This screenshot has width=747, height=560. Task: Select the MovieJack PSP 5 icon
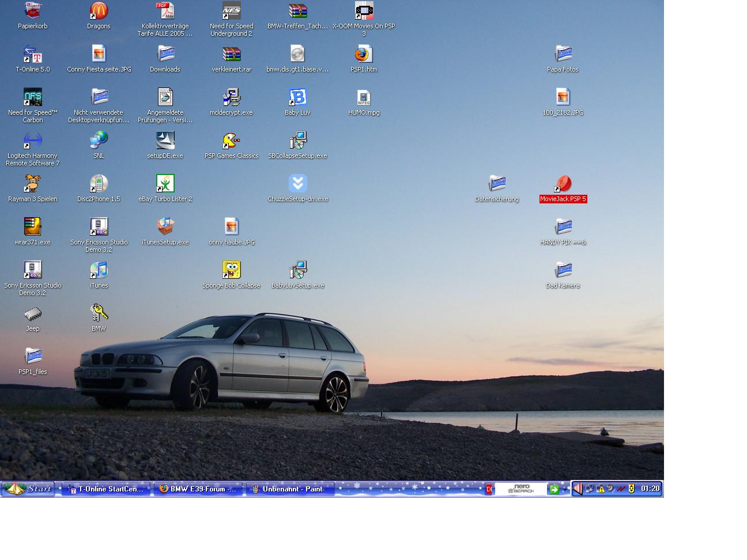tap(563, 184)
